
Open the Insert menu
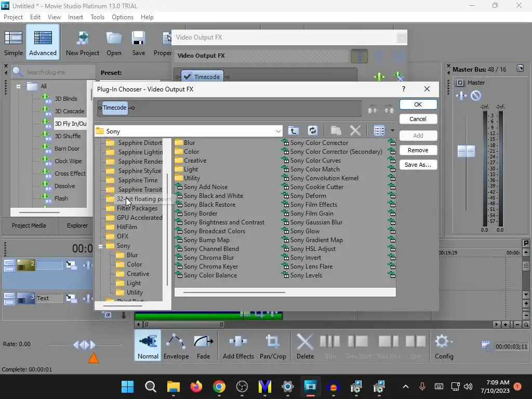[x=75, y=17]
